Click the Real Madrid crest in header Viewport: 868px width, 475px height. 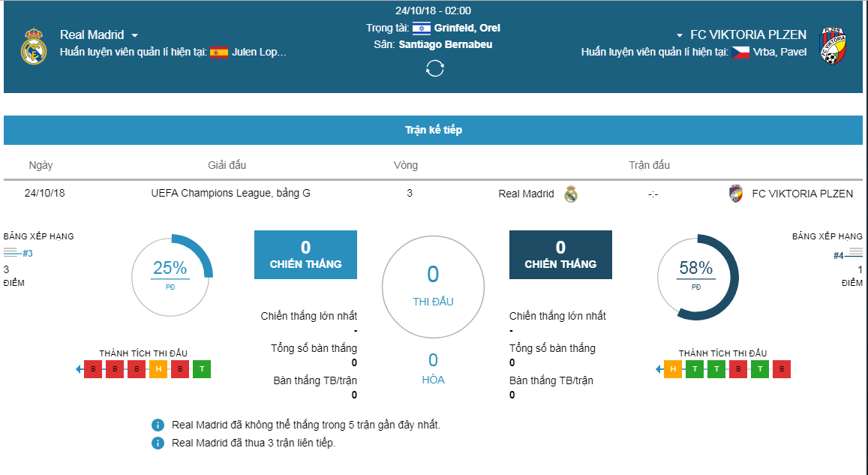coord(34,46)
